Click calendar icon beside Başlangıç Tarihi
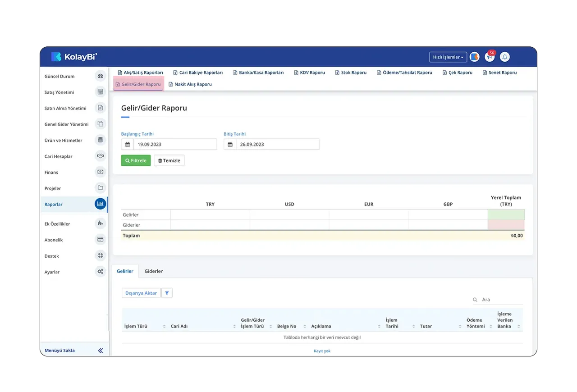The height and width of the screenshot is (392, 577). click(128, 144)
